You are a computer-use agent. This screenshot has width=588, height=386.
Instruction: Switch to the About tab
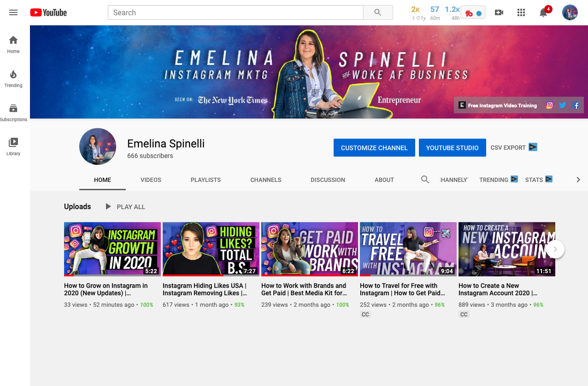click(x=384, y=180)
